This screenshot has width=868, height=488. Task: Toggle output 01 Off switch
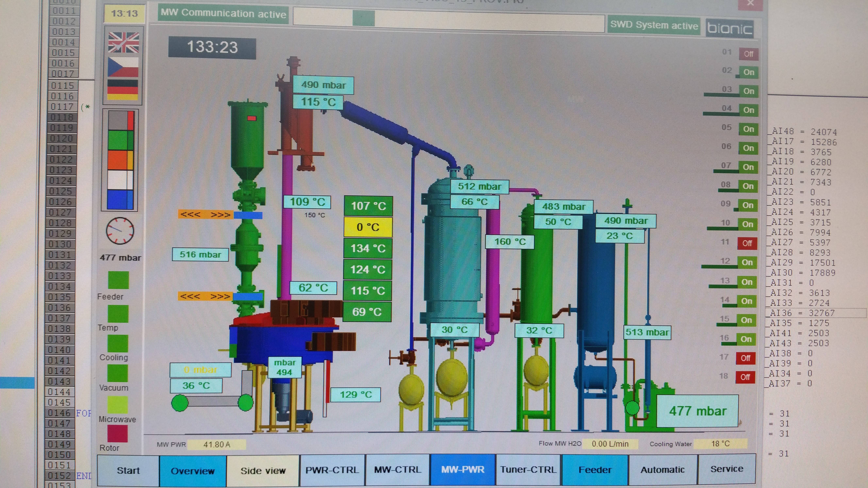point(748,54)
